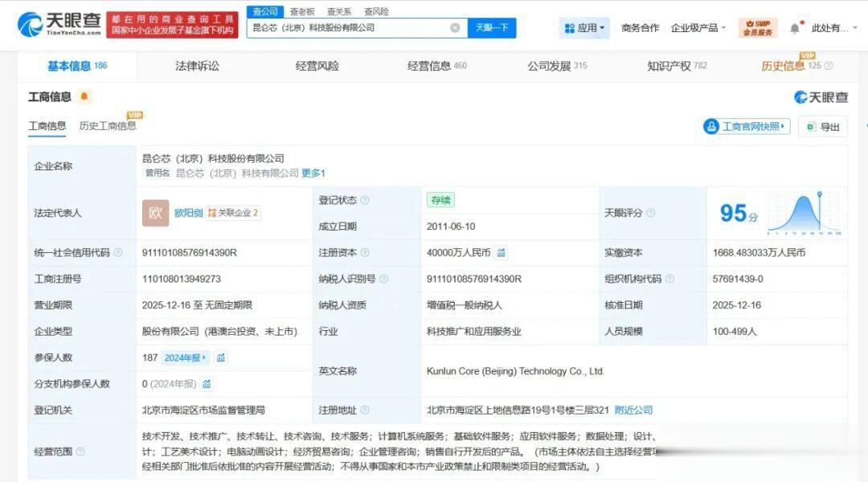Click the bell icon beside 工商信息 heading
868x482 pixels.
(84, 96)
